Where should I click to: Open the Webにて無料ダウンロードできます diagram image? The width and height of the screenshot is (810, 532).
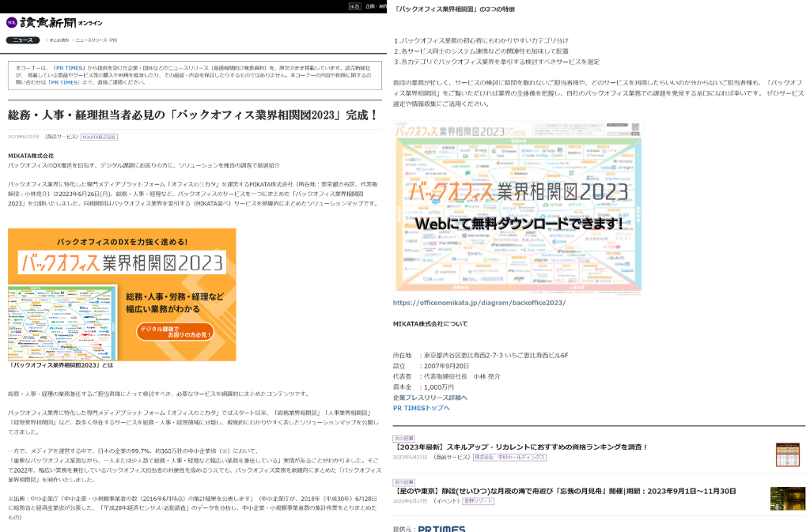click(x=518, y=207)
